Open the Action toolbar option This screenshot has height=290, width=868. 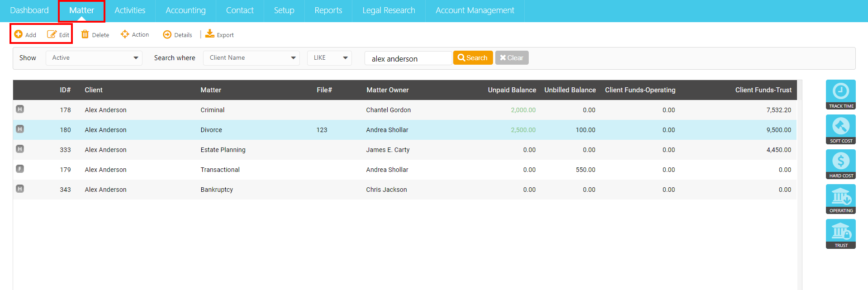click(135, 34)
